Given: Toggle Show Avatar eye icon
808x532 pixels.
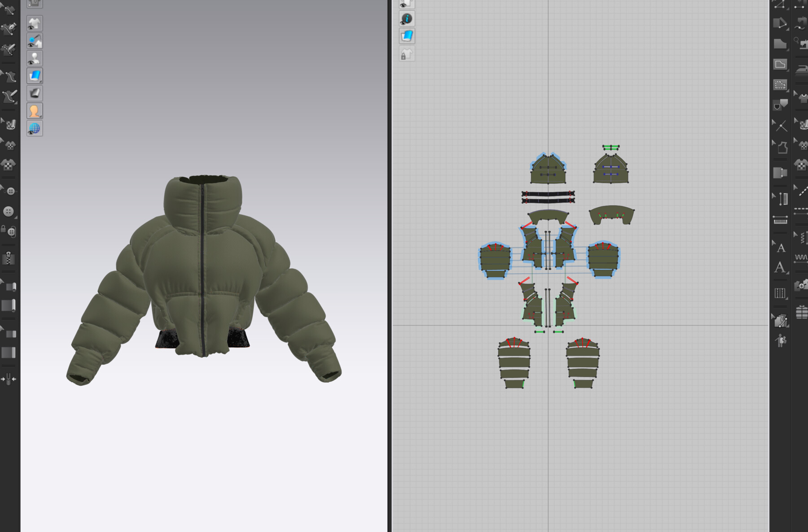Looking at the screenshot, I should 34,58.
